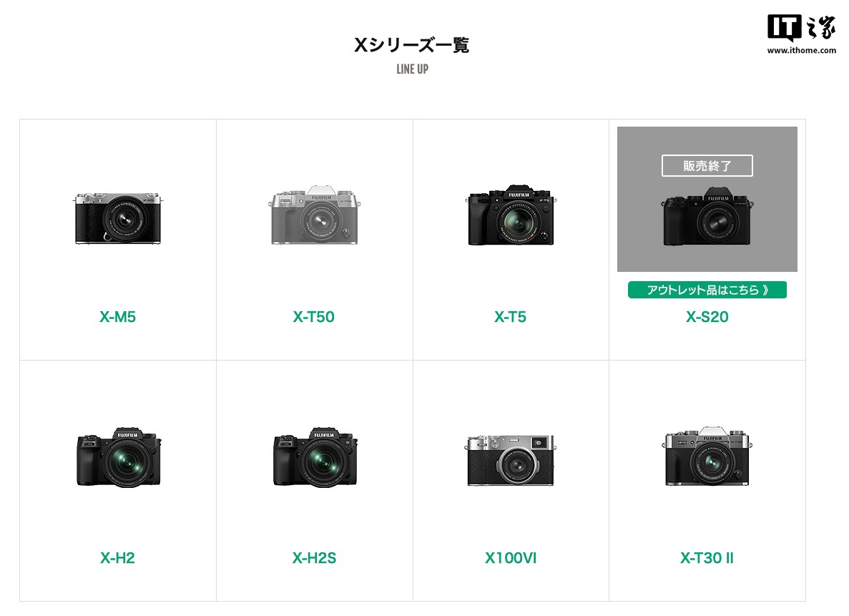The width and height of the screenshot is (849, 616).
Task: Click the X-S20 model name
Action: coord(707,317)
